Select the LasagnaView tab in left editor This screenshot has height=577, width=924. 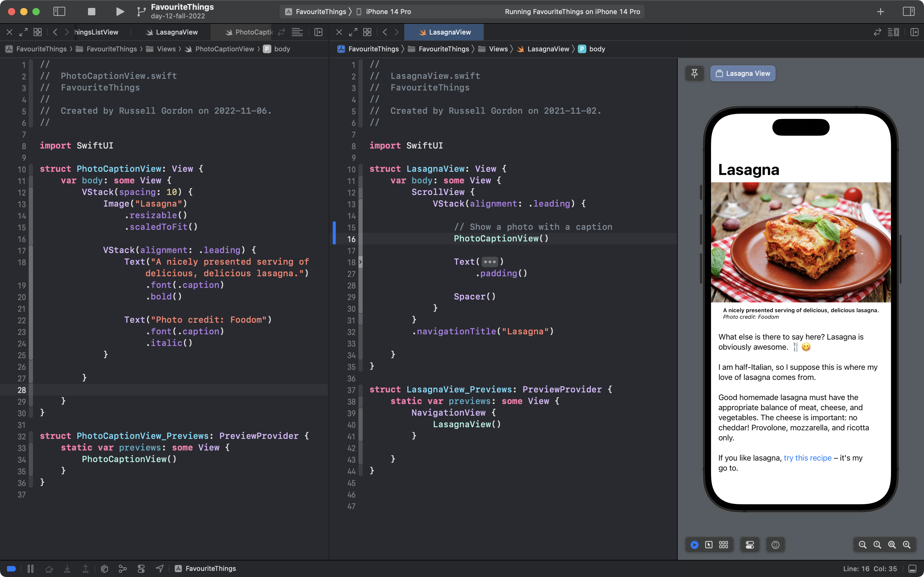[176, 32]
